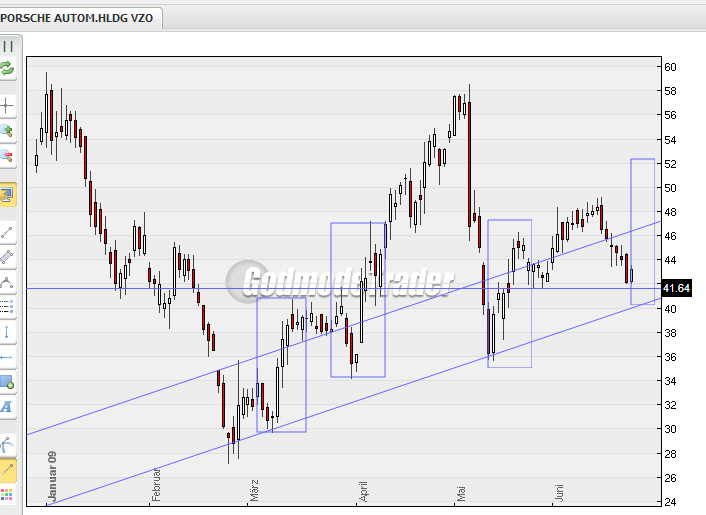Select the vertical double-arrow measure tool
This screenshot has height=515, width=706.
pyautogui.click(x=7, y=332)
